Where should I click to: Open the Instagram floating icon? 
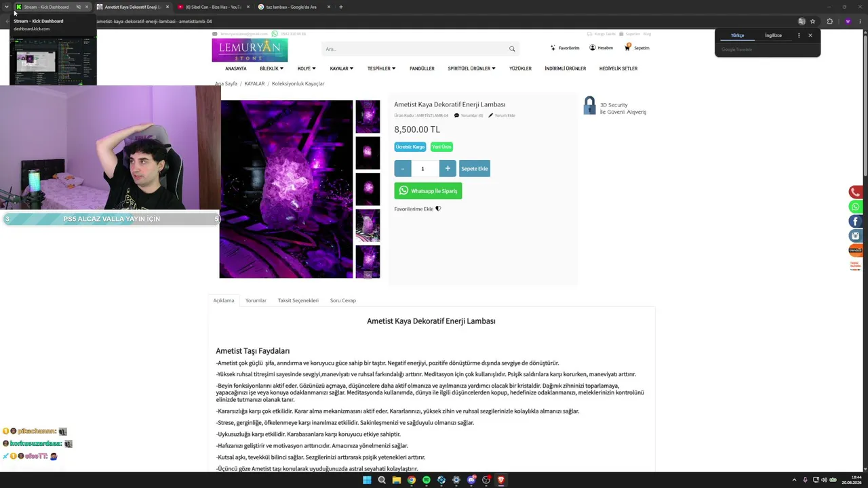pos(856,236)
